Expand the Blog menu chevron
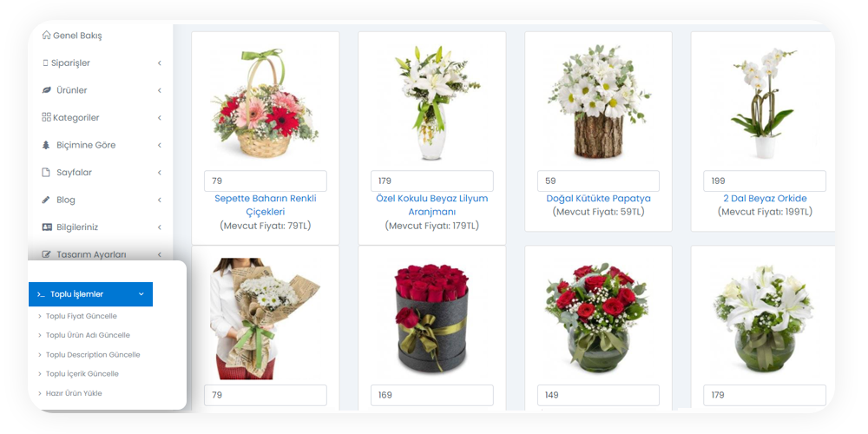This screenshot has width=868, height=434. [160, 200]
